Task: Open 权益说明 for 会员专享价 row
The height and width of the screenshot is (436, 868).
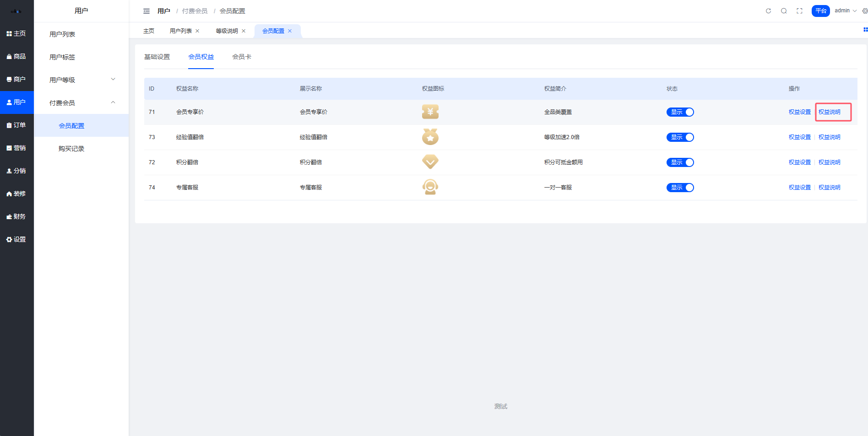Action: point(829,112)
